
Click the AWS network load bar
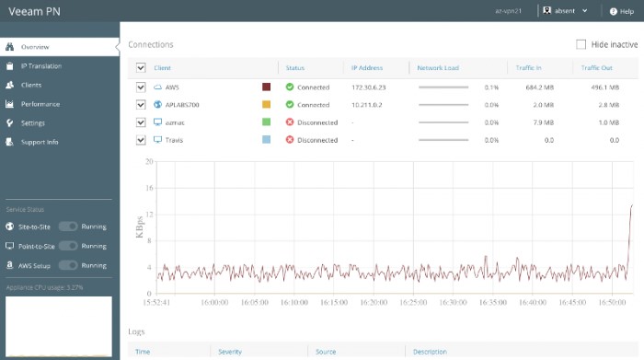tap(443, 87)
